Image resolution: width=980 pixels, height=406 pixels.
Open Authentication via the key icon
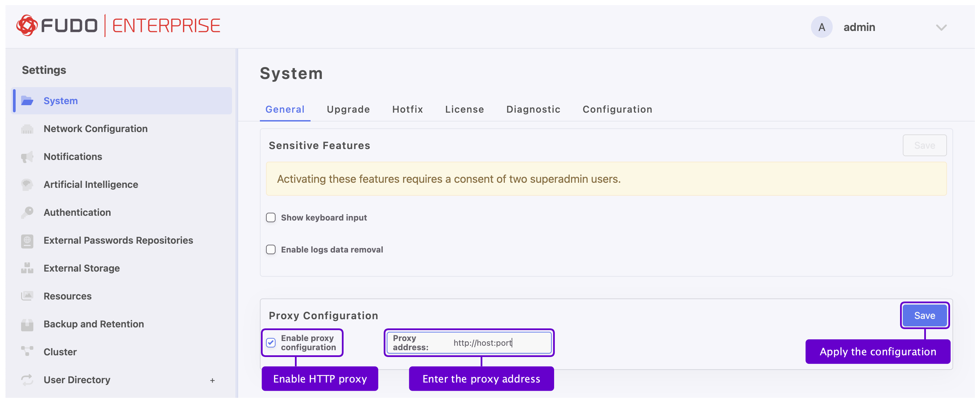tap(27, 212)
